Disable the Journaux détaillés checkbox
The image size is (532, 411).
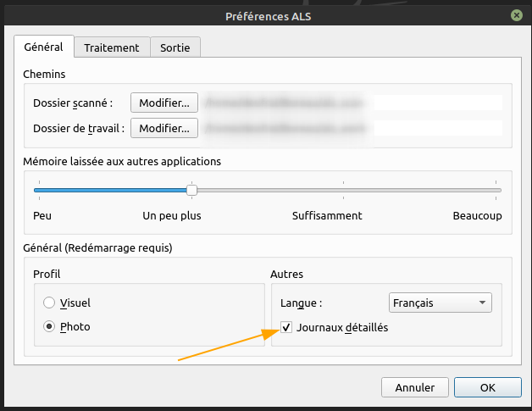[x=286, y=327]
